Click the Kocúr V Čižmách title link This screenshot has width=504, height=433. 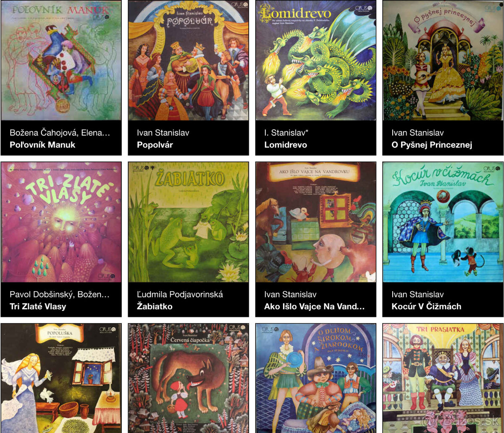[x=426, y=306]
